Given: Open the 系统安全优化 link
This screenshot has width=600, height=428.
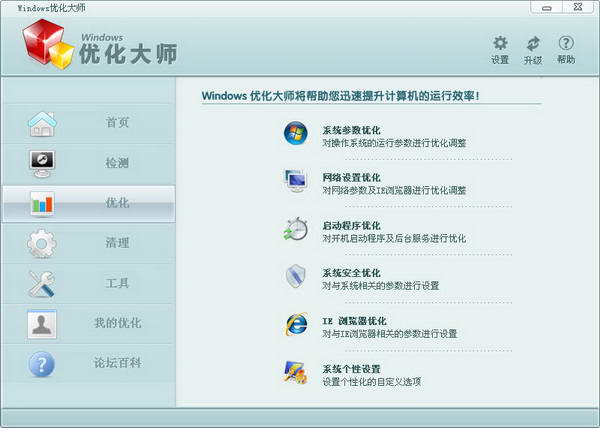Looking at the screenshot, I should tap(351, 273).
